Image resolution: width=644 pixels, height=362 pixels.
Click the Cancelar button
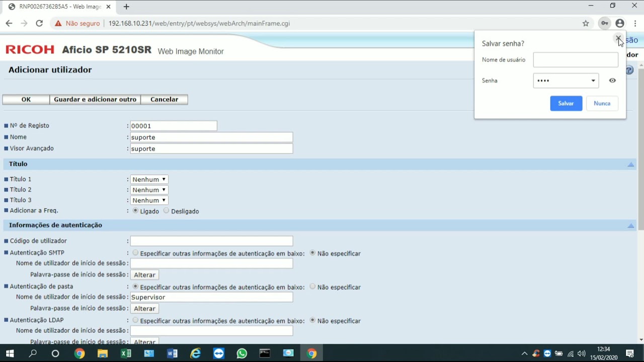165,100
